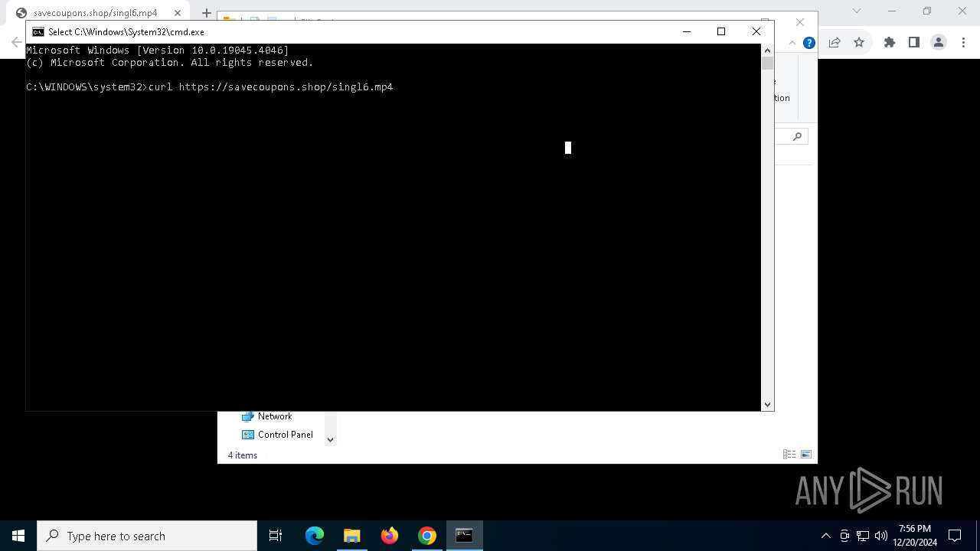Switch File Explorer to large icons view
The width and height of the screenshot is (980, 551).
pyautogui.click(x=806, y=455)
